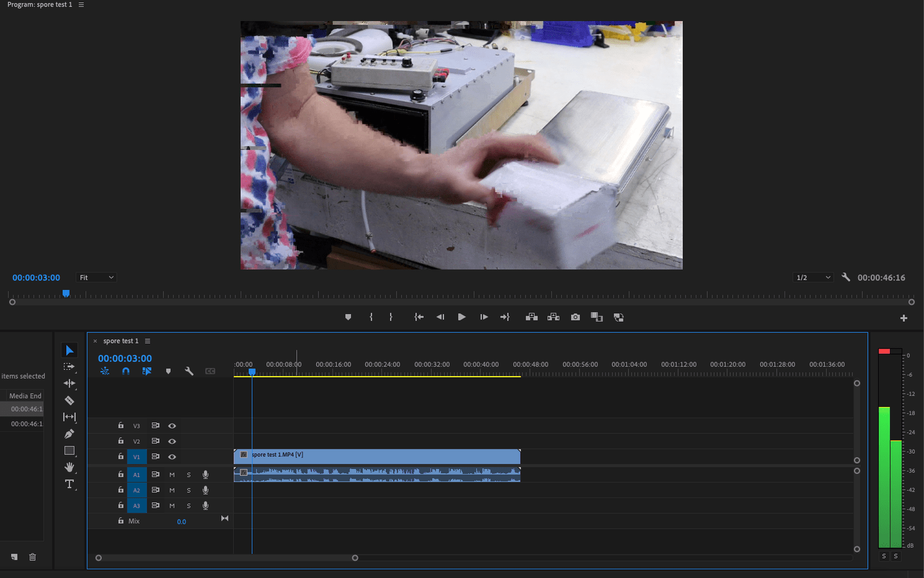Enable snapping with the magnet icon
Viewport: 924px width, 578px height.
coord(126,371)
